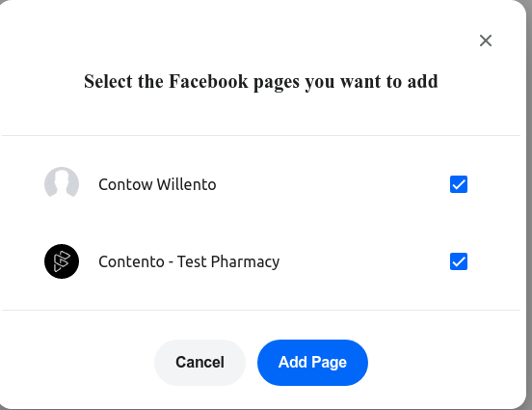The image size is (532, 410).
Task: Tap the gray silhouette placeholder picture
Action: click(62, 184)
